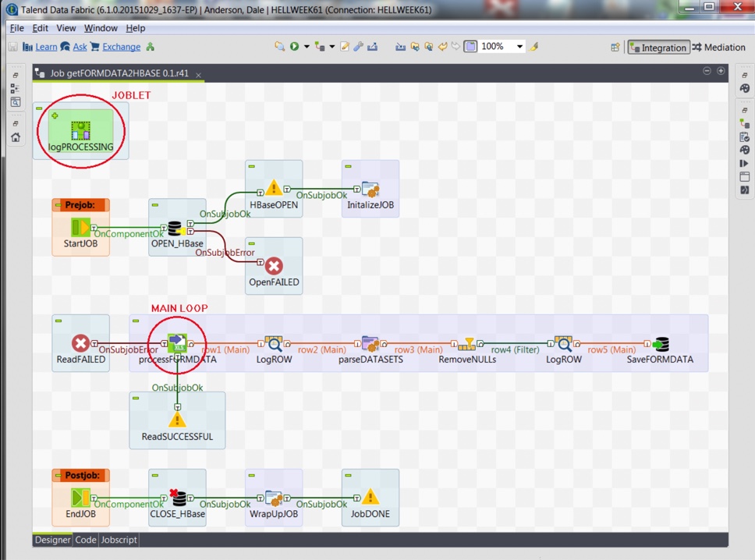Screen dimensions: 755x560
Task: Expand the joblet with the green plus
Action: [55, 115]
